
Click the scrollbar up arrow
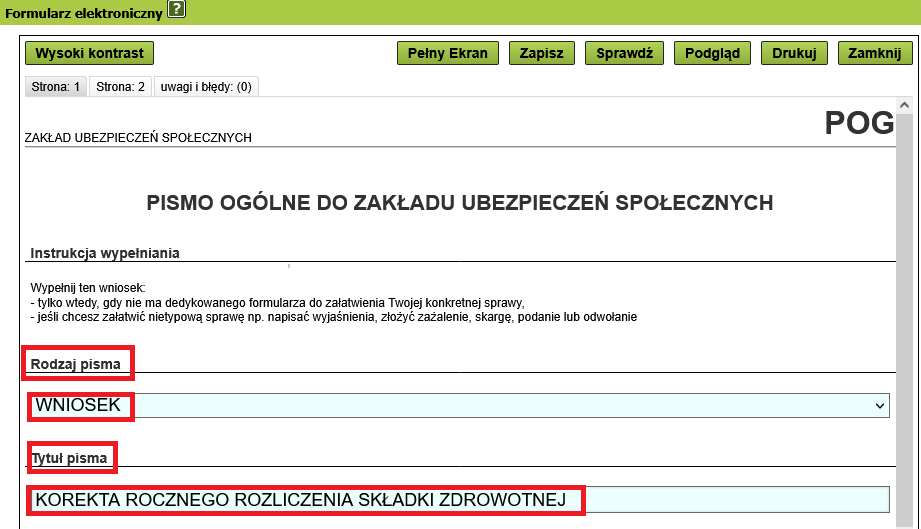904,106
